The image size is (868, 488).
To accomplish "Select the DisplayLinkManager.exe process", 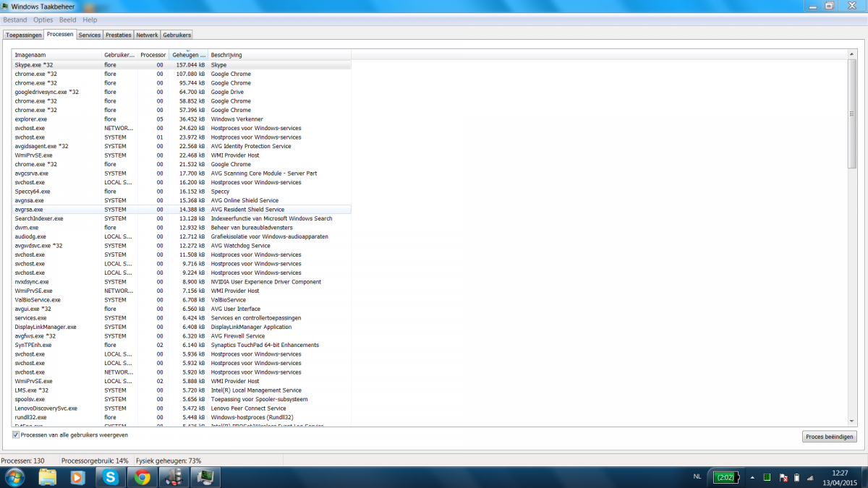I will click(182, 327).
